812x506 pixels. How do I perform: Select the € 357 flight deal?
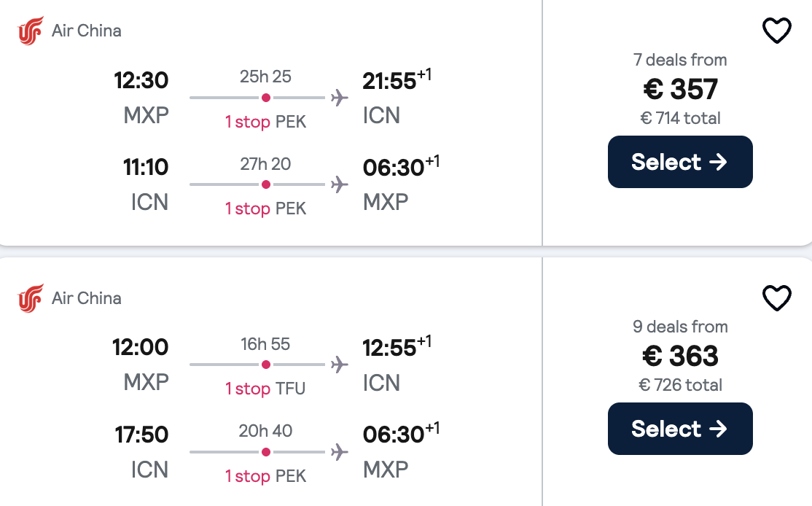click(x=679, y=161)
